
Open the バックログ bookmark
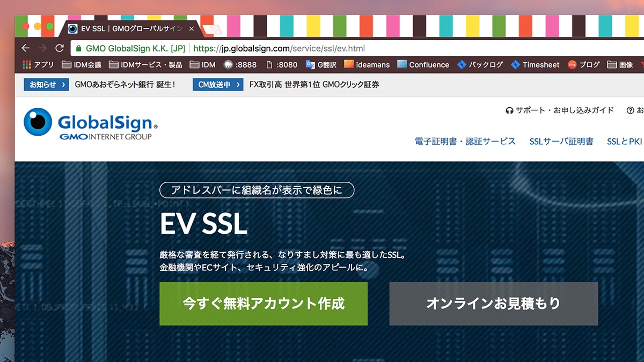pyautogui.click(x=480, y=64)
